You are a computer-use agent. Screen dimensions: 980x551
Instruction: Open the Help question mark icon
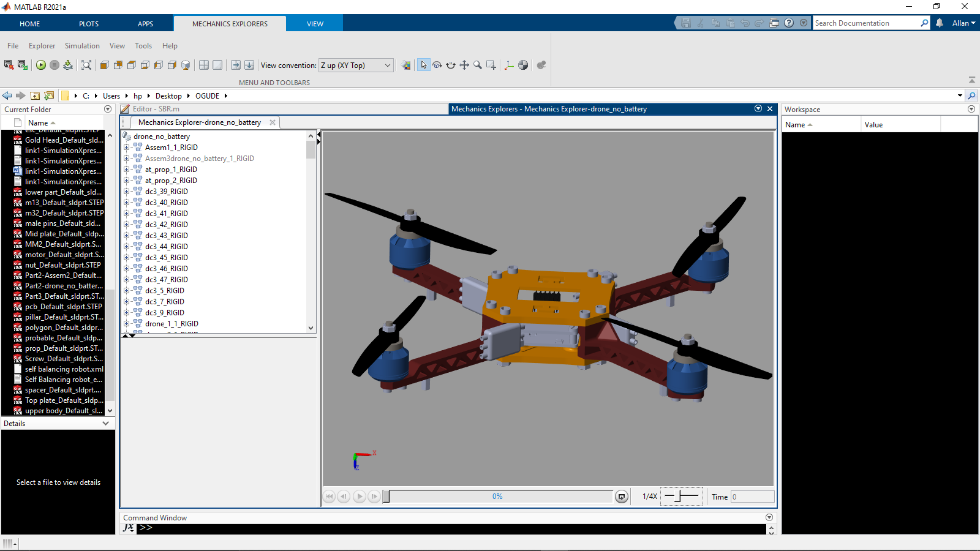789,23
